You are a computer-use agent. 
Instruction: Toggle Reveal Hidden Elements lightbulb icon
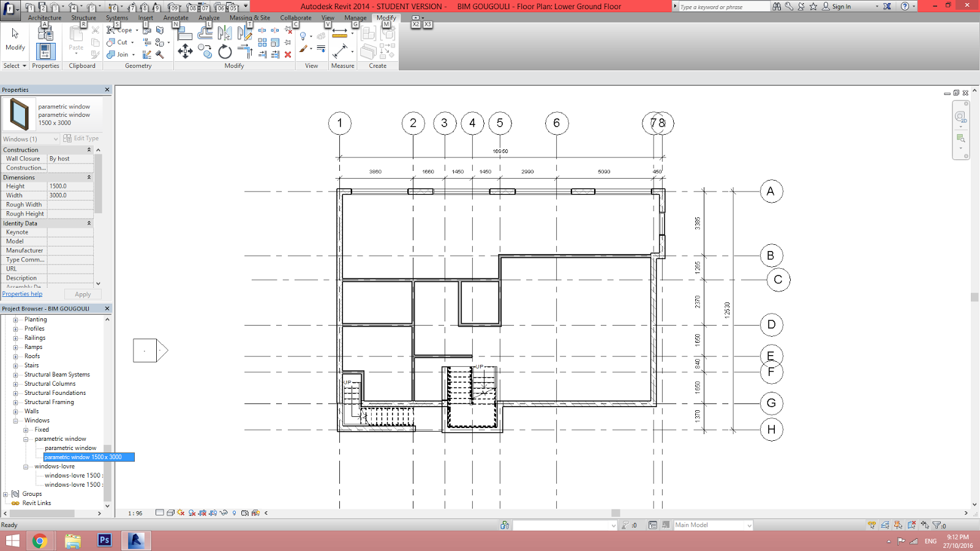pyautogui.click(x=234, y=513)
